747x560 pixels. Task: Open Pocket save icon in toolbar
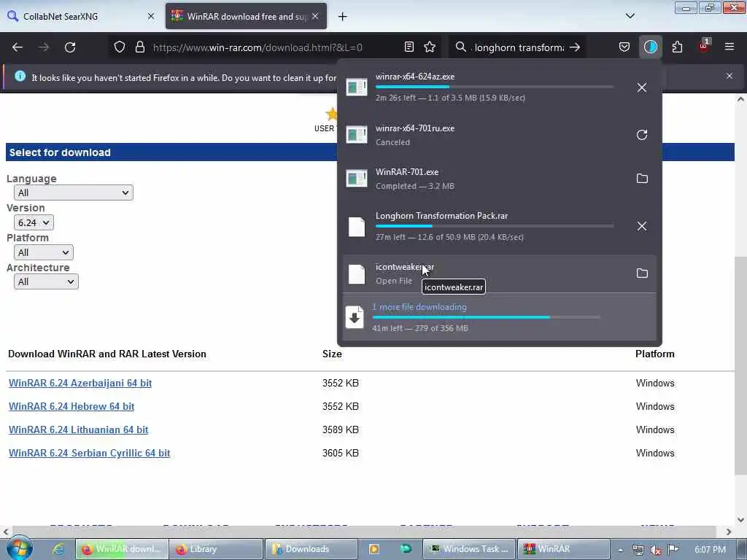pyautogui.click(x=624, y=47)
